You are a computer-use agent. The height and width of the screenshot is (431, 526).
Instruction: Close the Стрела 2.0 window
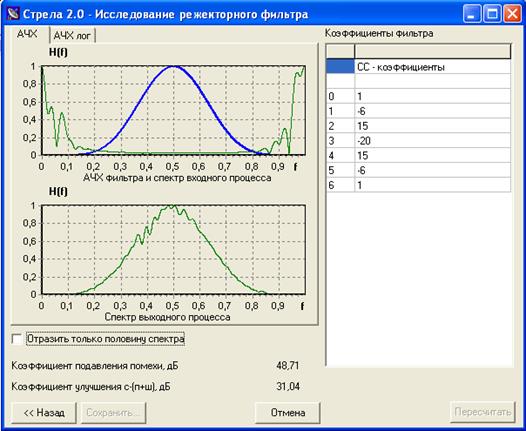512,14
